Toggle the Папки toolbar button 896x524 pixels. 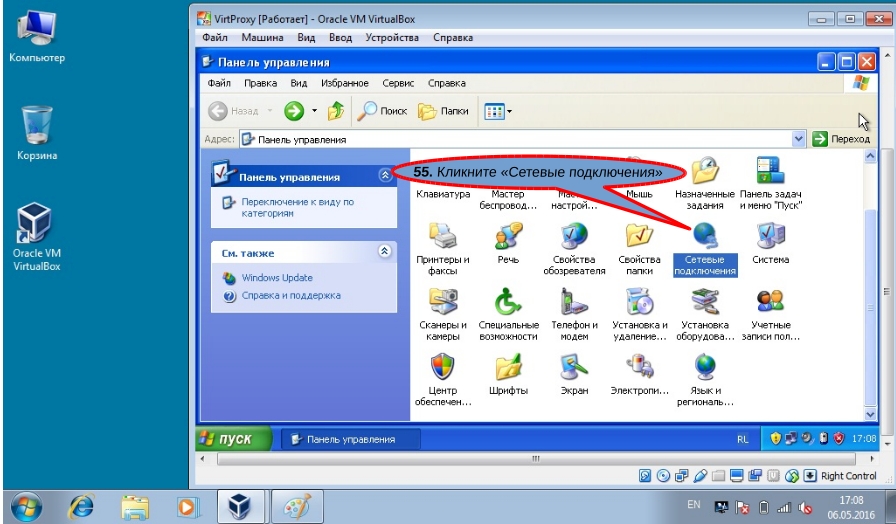click(443, 111)
